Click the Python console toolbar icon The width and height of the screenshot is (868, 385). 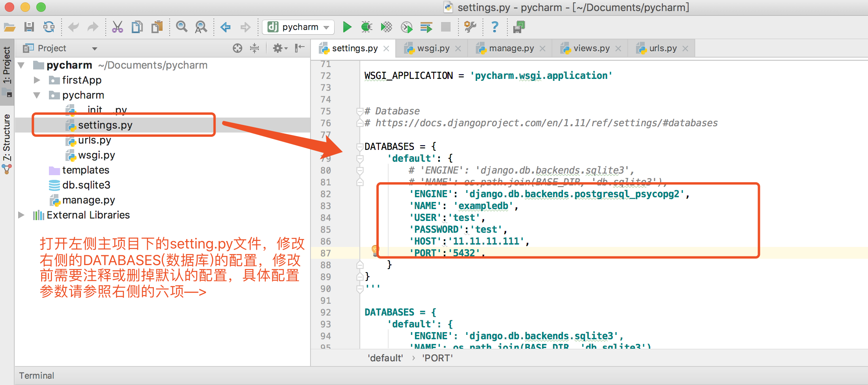click(519, 27)
